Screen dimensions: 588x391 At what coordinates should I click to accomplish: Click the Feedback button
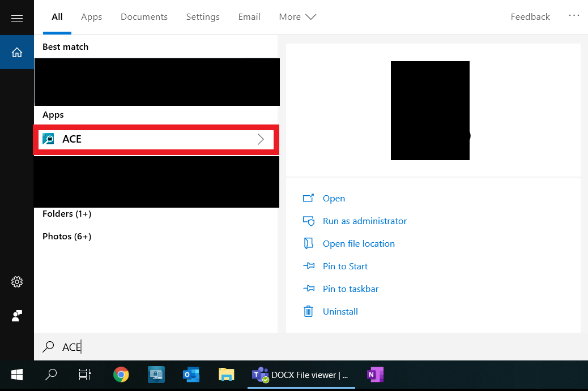coord(530,17)
